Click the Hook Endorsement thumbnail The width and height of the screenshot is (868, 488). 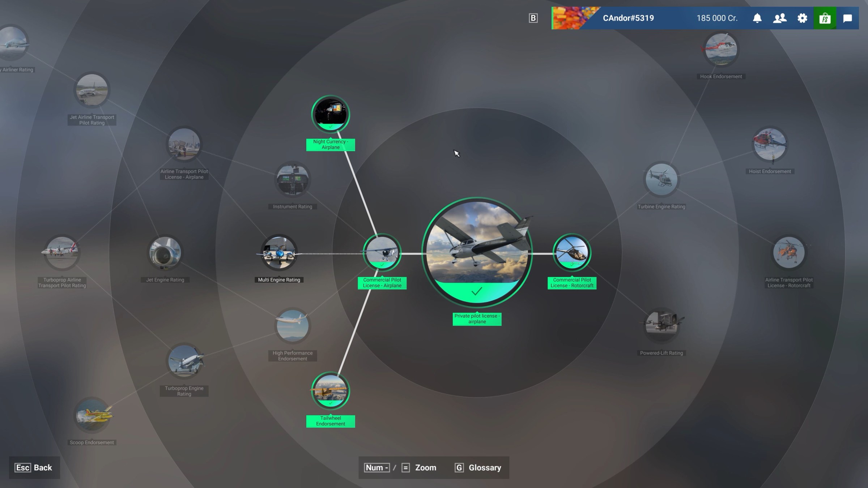pyautogui.click(x=722, y=49)
